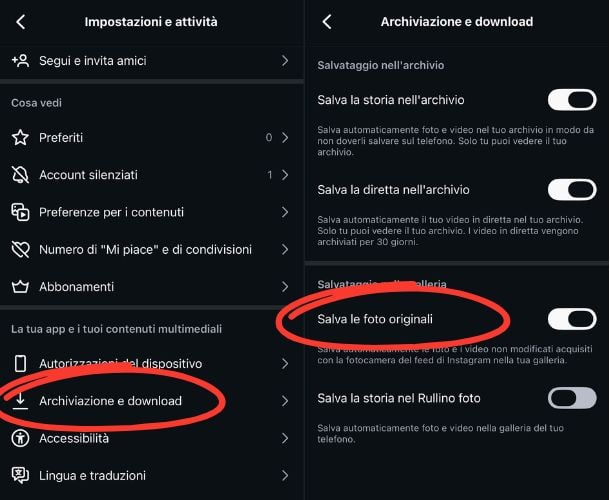Viewport: 610px width, 500px height.
Task: Select Autorizzazioni del dispositivo label
Action: 120,363
